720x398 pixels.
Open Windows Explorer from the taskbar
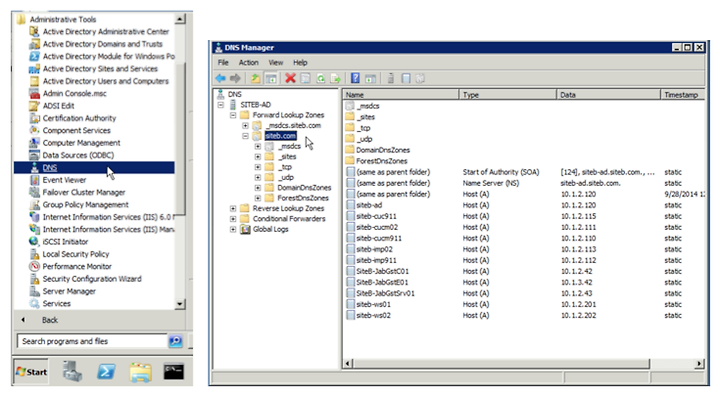coord(141,372)
